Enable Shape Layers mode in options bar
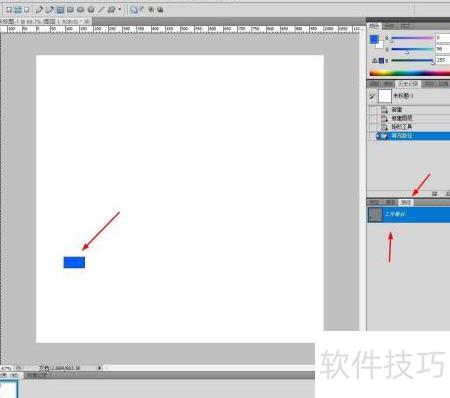450x398 pixels. [x=9, y=10]
